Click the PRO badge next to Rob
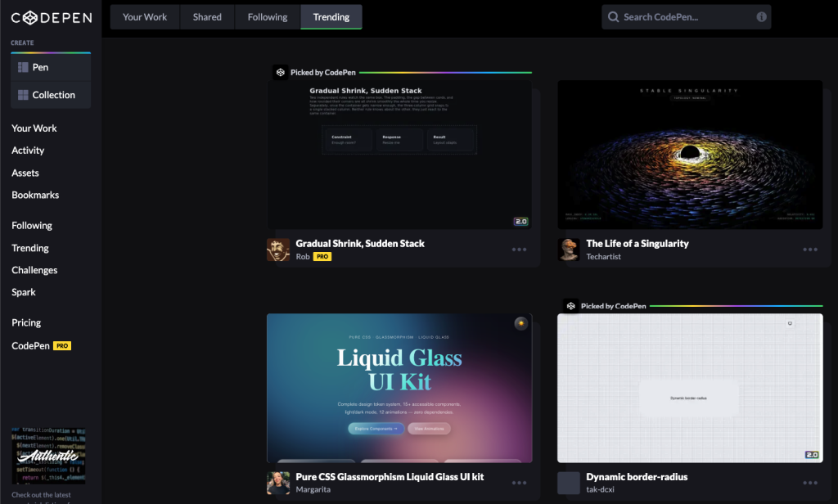This screenshot has height=504, width=838. pos(322,257)
